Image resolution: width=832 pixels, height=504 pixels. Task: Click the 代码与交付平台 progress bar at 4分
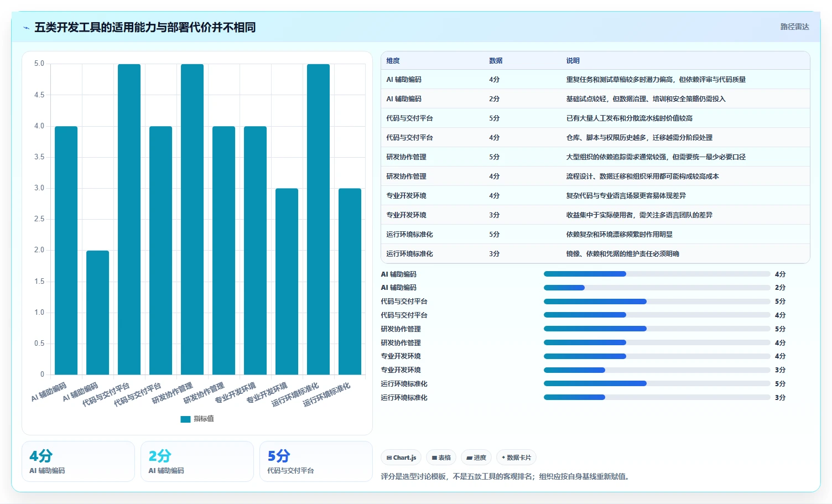[x=657, y=315]
